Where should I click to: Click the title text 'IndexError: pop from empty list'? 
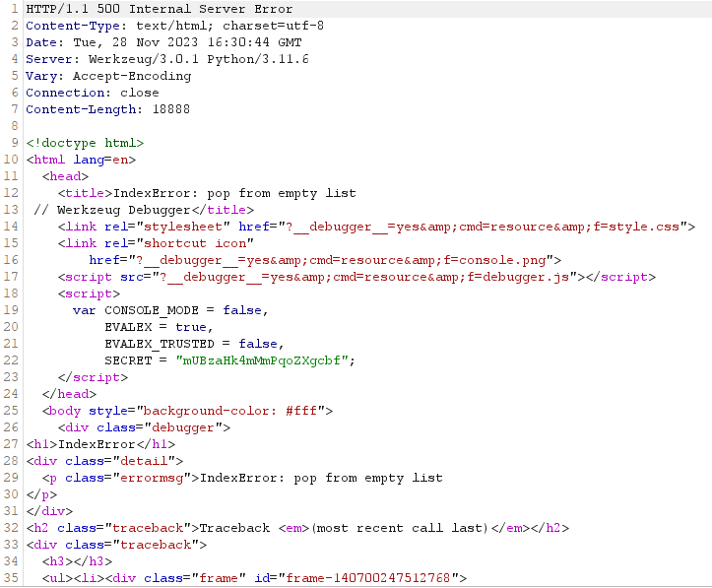click(x=234, y=193)
